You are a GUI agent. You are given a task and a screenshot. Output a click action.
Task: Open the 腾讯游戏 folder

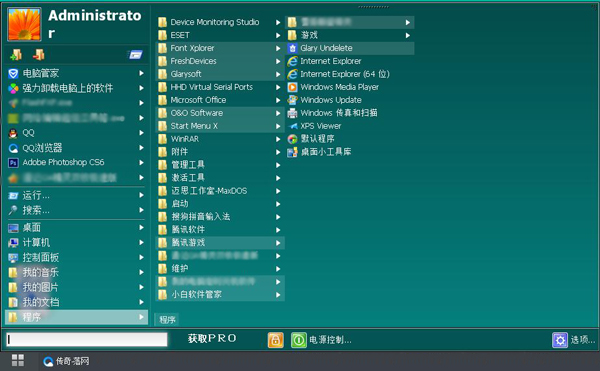coord(220,242)
